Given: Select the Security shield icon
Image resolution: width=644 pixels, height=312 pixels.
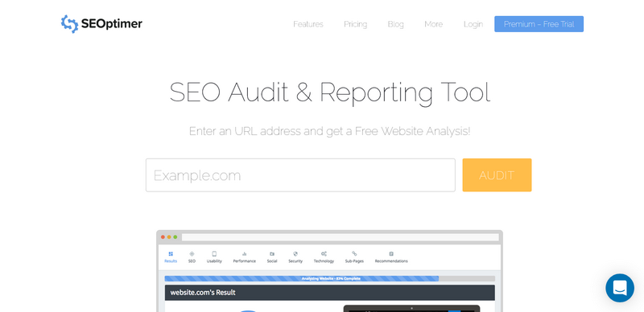Looking at the screenshot, I should coord(295,254).
